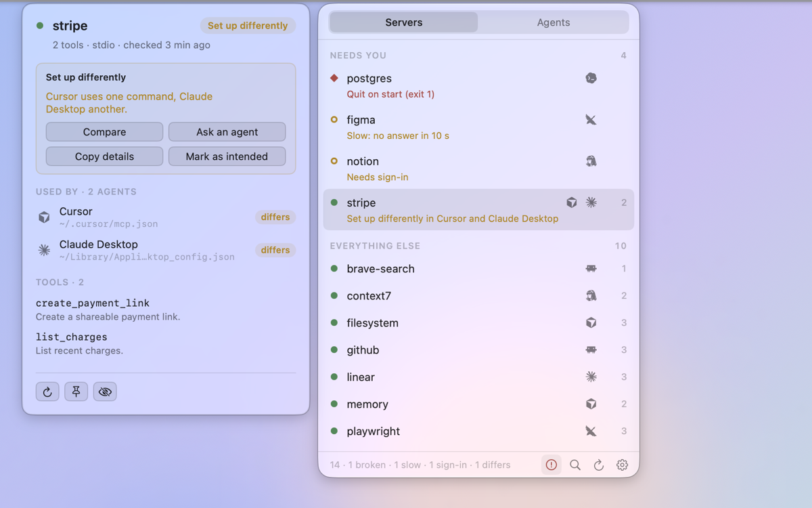Click the red diamond status marker beside postgres
Image resolution: width=812 pixels, height=508 pixels.
coord(334,78)
